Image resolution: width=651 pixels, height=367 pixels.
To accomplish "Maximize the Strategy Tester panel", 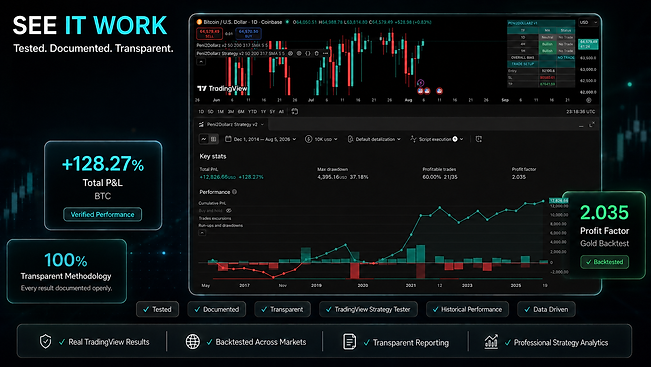I will 592,124.
